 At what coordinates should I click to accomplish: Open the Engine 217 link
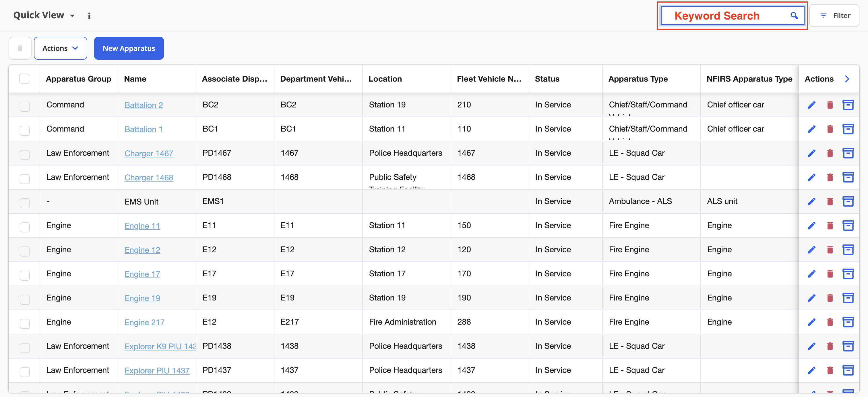pos(145,322)
